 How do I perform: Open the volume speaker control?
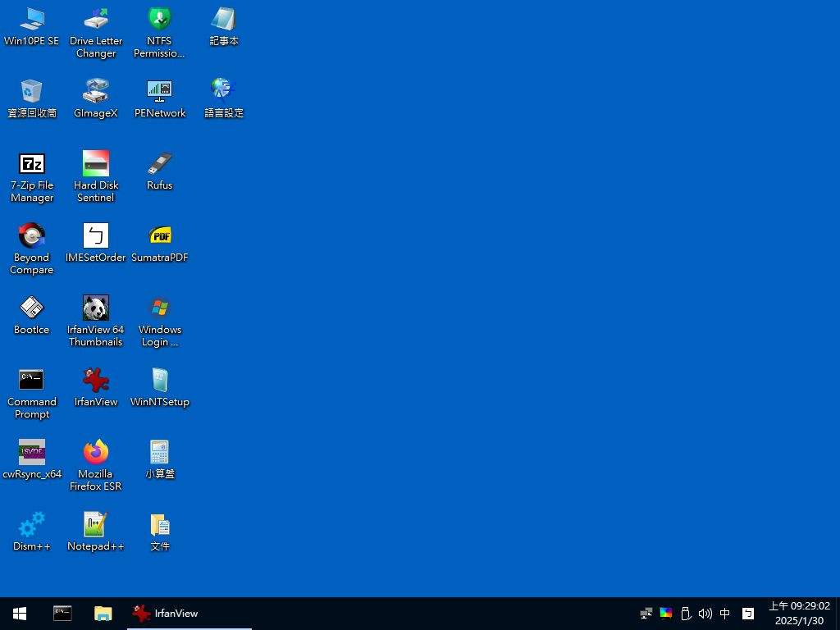click(x=705, y=614)
